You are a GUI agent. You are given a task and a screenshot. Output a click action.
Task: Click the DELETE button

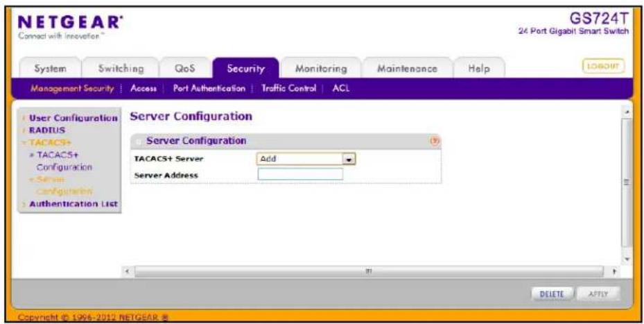pos(552,294)
